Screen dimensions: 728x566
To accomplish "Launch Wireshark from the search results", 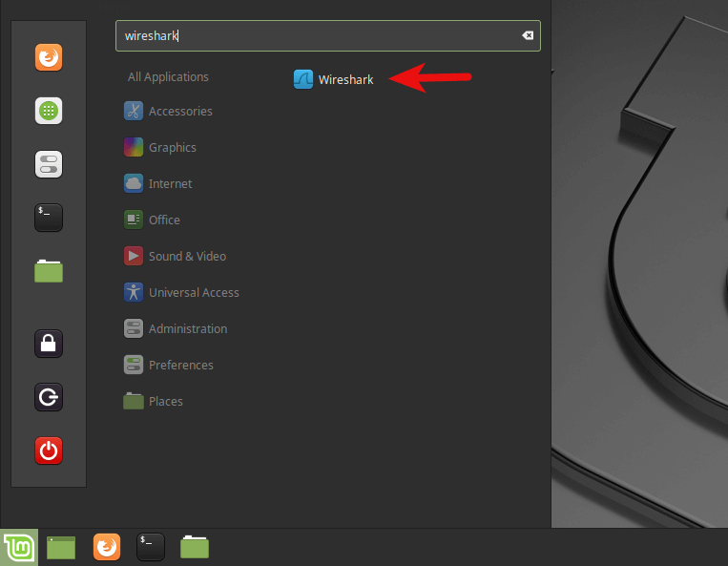I will [x=333, y=80].
